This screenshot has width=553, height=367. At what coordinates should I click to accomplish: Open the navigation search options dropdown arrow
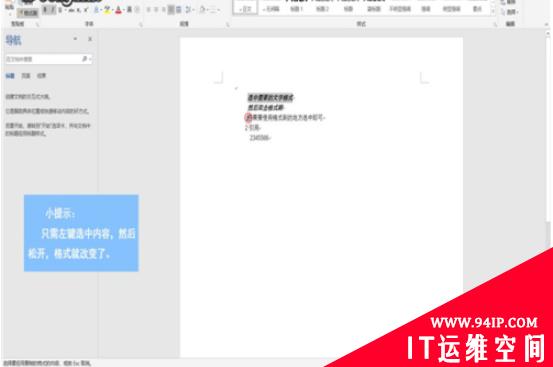coord(90,59)
